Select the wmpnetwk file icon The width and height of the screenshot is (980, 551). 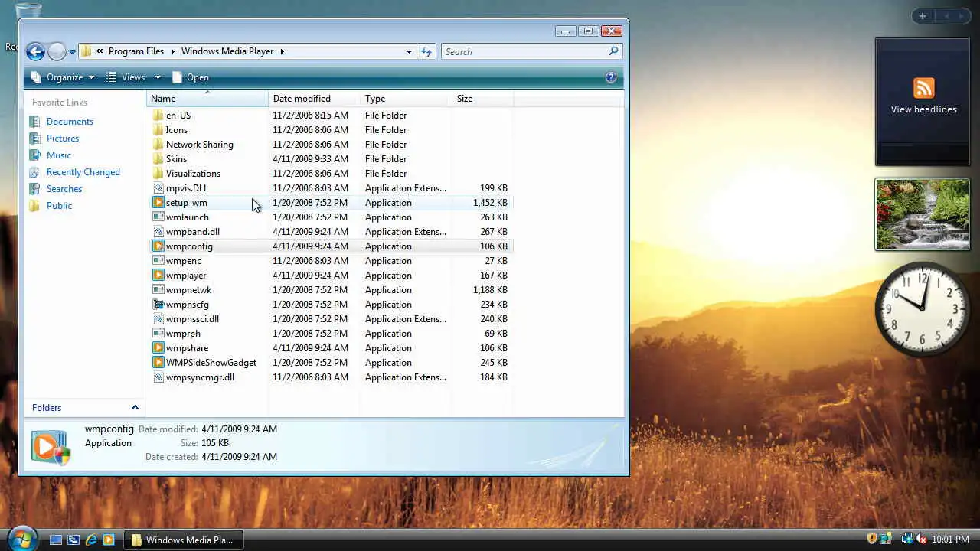tap(158, 290)
